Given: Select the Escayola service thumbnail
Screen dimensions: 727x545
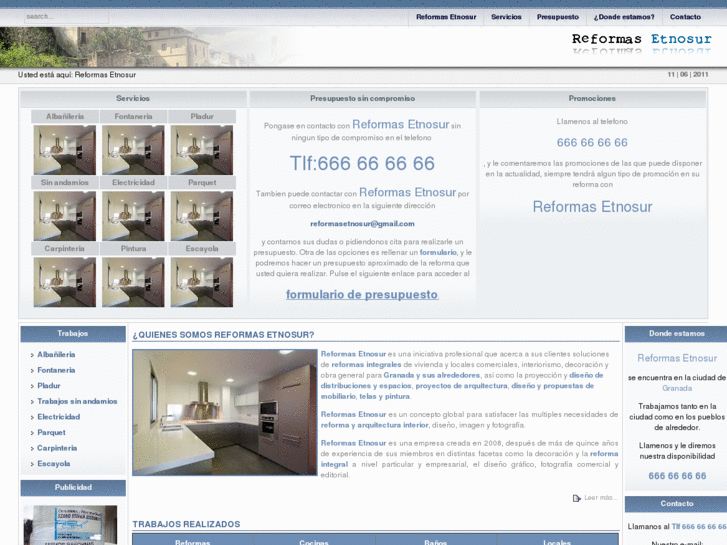Looking at the screenshot, I should 202,282.
